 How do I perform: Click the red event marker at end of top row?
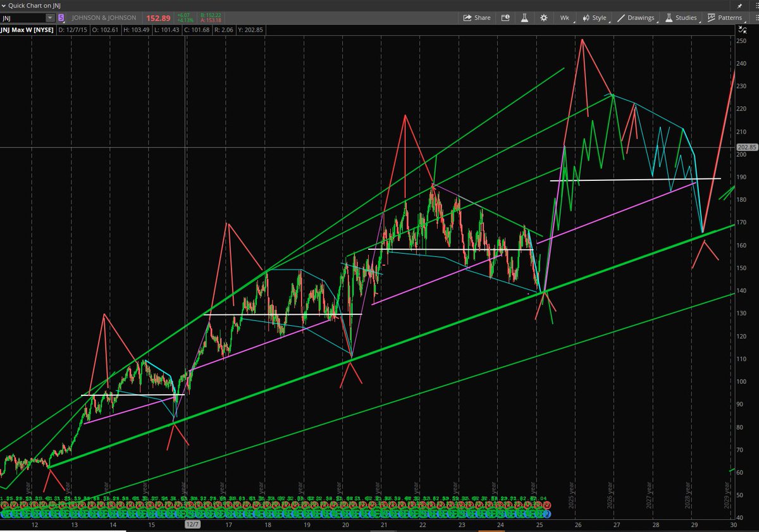[x=547, y=505]
